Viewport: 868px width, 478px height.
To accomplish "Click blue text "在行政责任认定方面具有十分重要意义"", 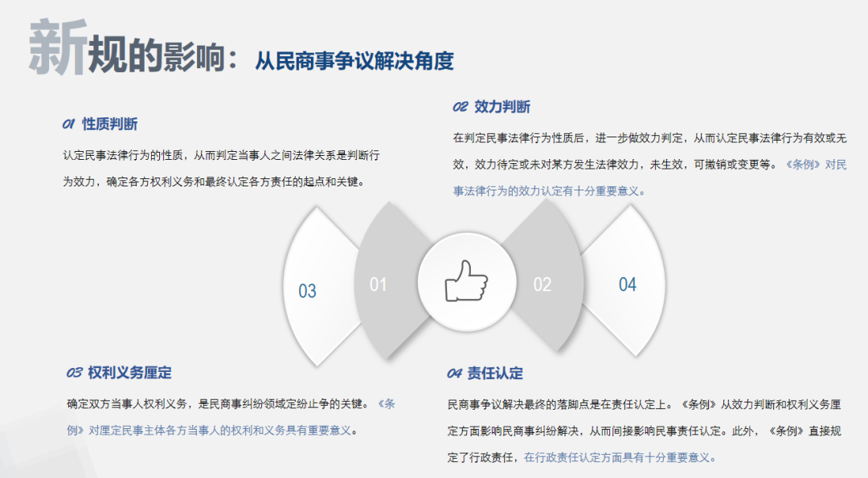I will 620,458.
